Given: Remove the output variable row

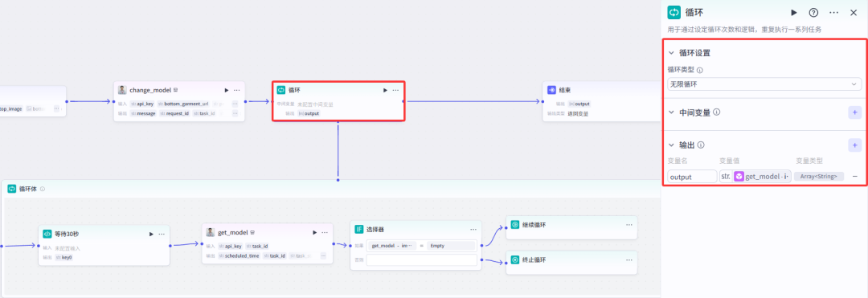Looking at the screenshot, I should click(854, 177).
